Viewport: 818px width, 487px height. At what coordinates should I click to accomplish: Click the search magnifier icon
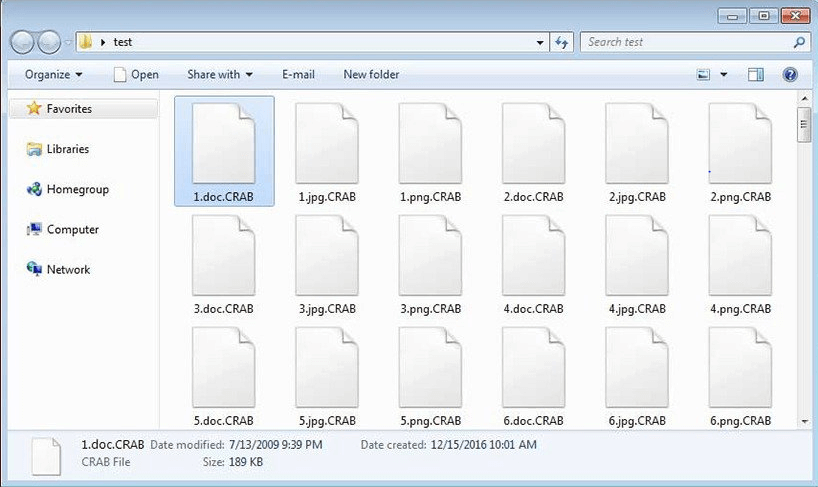click(798, 42)
